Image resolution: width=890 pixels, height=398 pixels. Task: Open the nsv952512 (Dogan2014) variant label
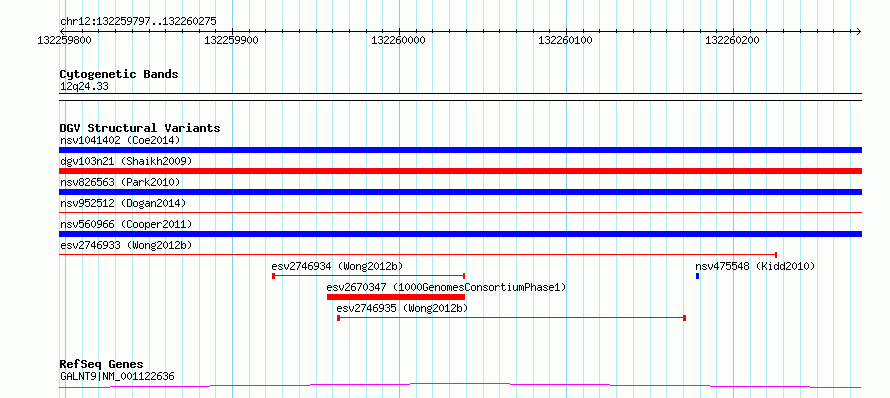point(123,203)
